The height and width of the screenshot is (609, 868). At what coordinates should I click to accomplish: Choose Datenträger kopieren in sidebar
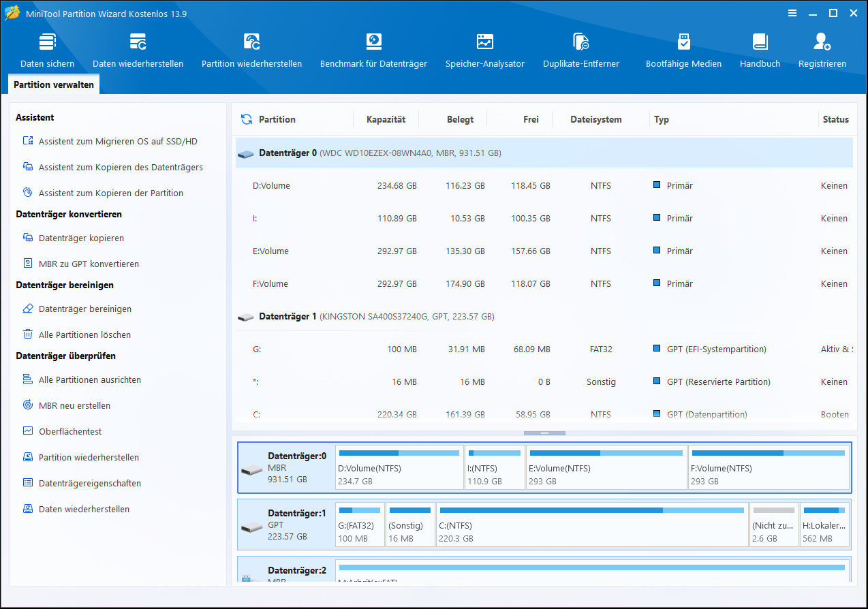coord(74,238)
